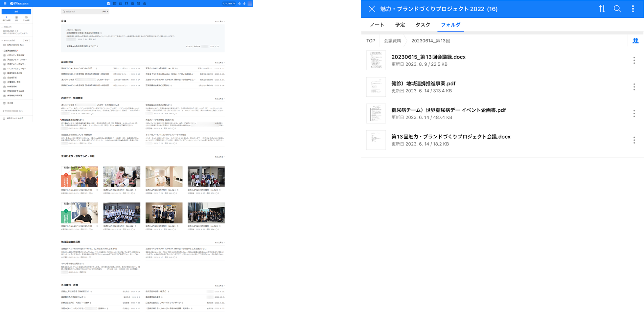Select the LINE WORKS Tips board
The image size is (644, 322).
(x=15, y=45)
